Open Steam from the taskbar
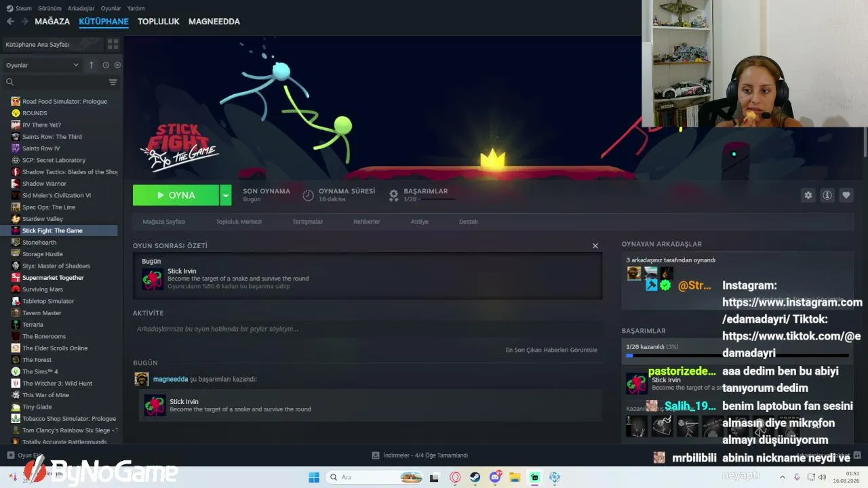The width and height of the screenshot is (868, 488). [475, 477]
